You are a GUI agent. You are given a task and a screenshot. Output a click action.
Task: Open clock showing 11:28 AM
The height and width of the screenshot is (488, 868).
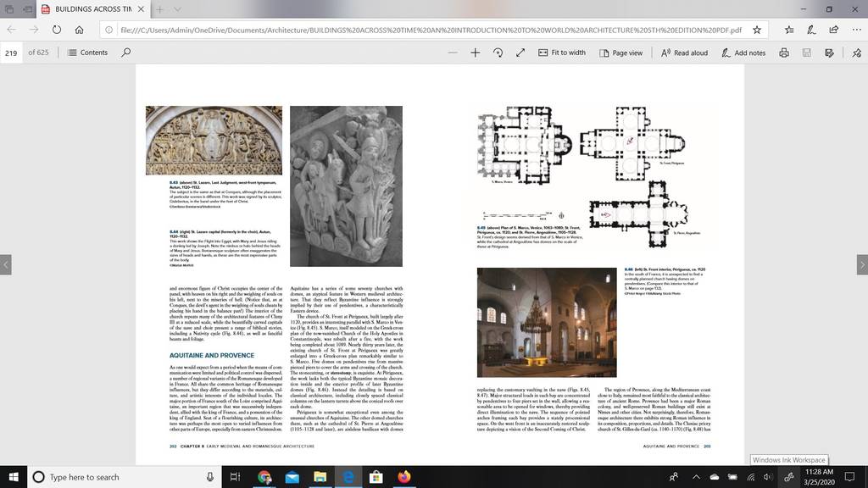820,477
